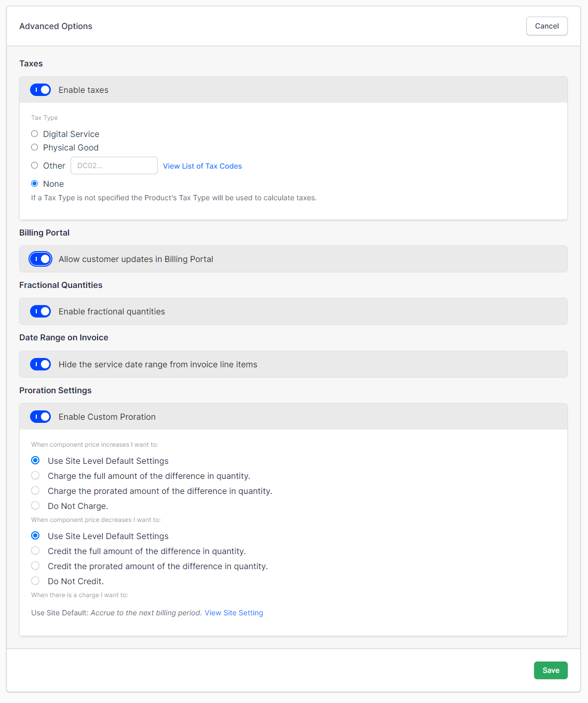588x703 pixels.
Task: Select Credit the full amount option
Action: coord(35,551)
